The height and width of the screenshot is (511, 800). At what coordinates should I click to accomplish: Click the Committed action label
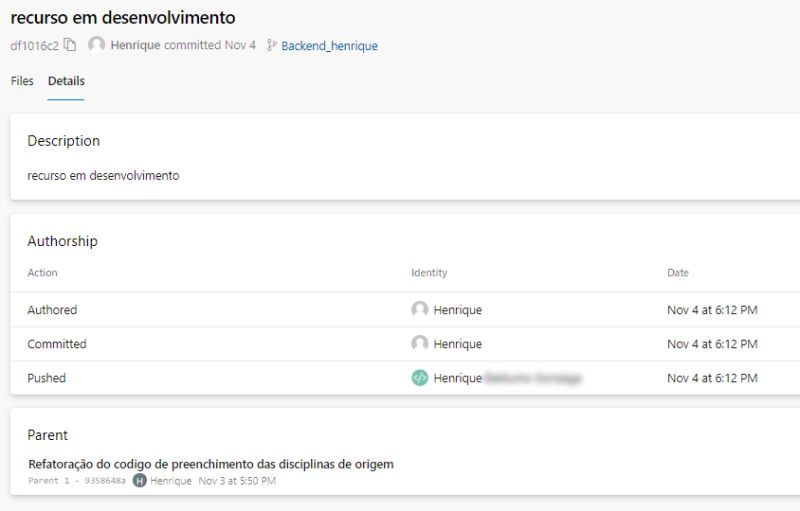tap(57, 344)
